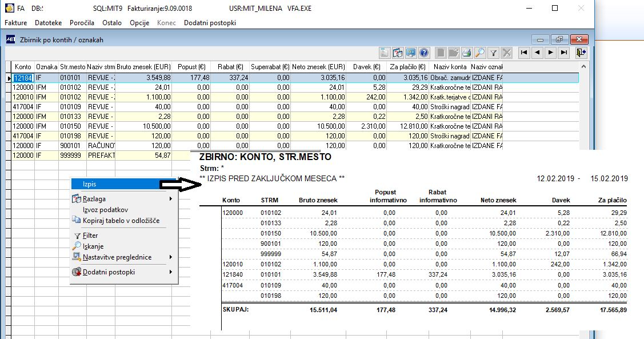Jump to first record using the navigation arrow
The height and width of the screenshot is (339, 644).
(x=523, y=53)
